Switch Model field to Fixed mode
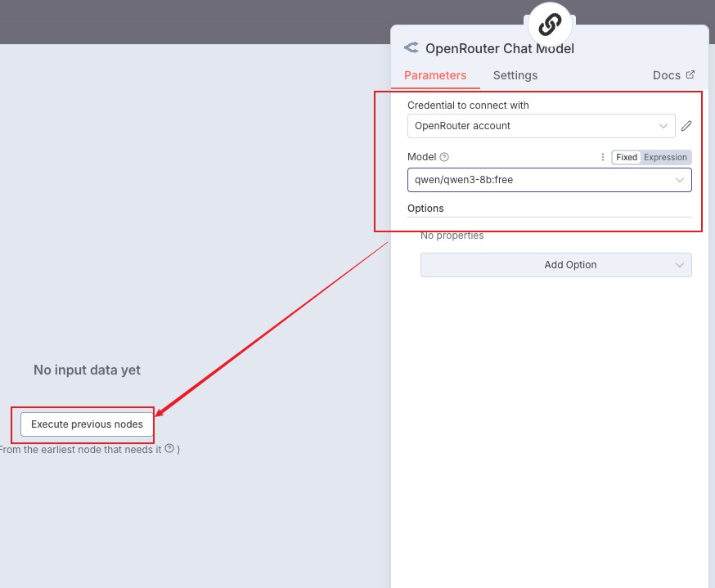Image resolution: width=715 pixels, height=588 pixels. [627, 157]
